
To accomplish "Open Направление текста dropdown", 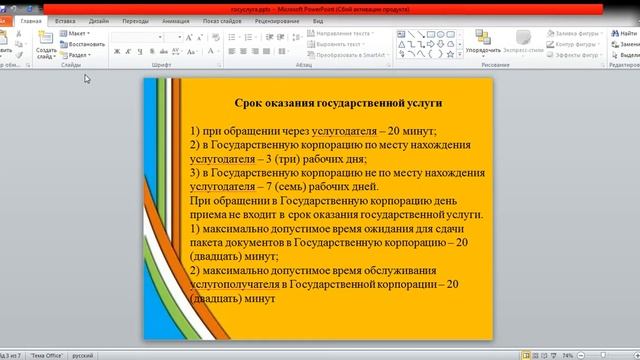I will tap(340, 33).
